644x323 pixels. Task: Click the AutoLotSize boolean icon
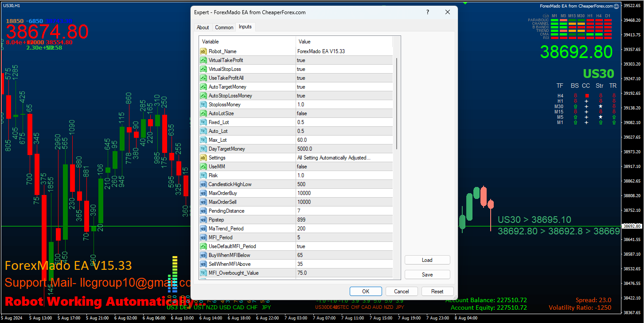coord(203,113)
